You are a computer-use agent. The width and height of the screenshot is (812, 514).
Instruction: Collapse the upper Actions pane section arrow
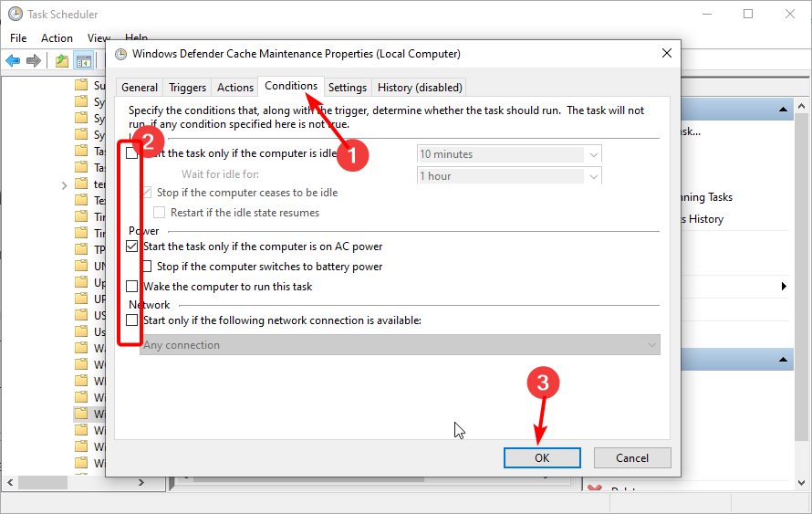tap(783, 110)
